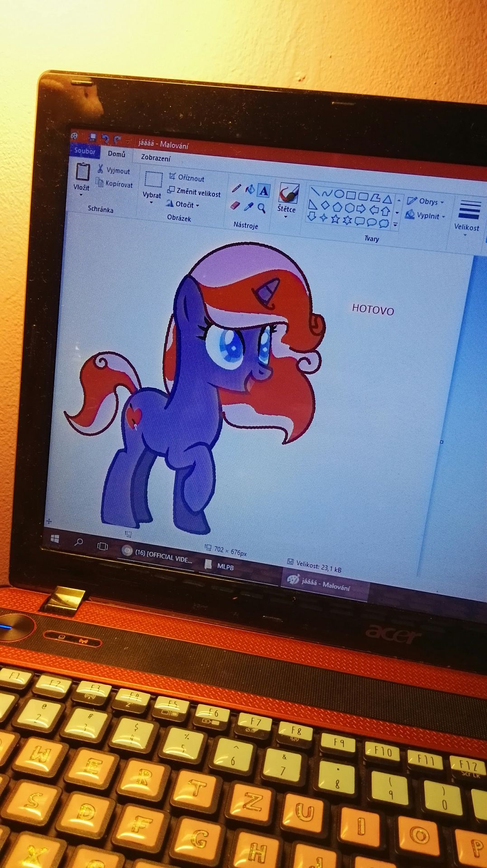487x868 pixels.
Task: Choose the Oval shape
Action: pos(339,194)
